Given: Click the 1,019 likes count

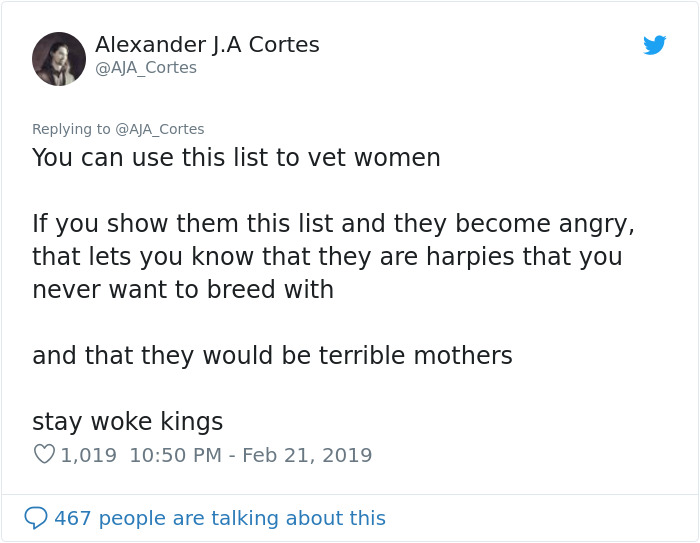Looking at the screenshot, I should tap(89, 455).
